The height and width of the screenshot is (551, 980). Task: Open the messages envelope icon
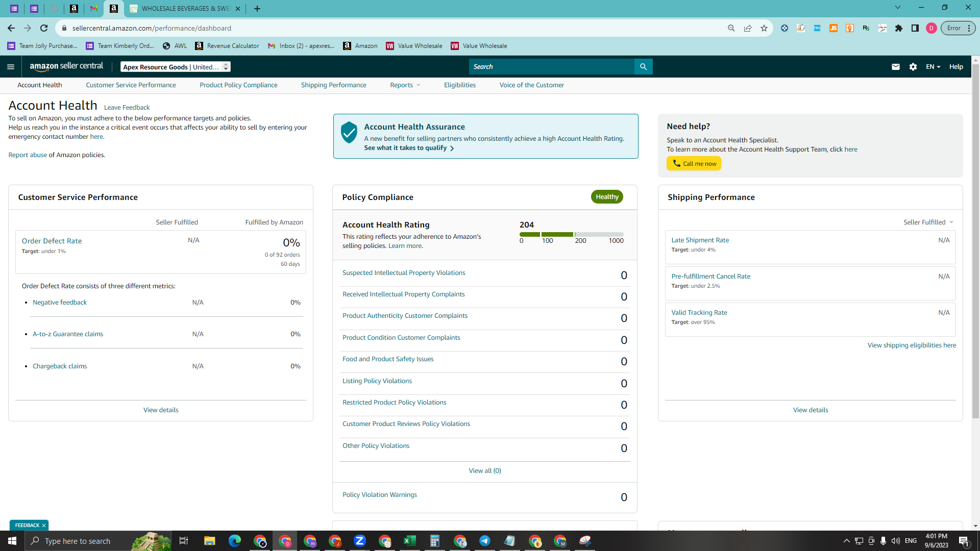pyautogui.click(x=895, y=67)
